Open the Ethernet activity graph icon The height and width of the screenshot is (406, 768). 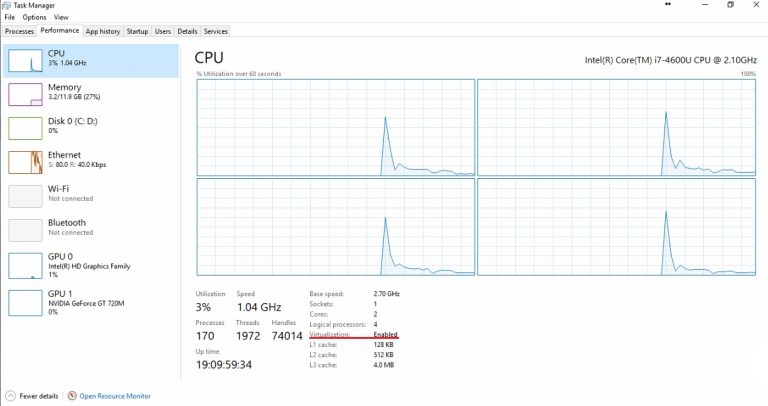(25, 161)
